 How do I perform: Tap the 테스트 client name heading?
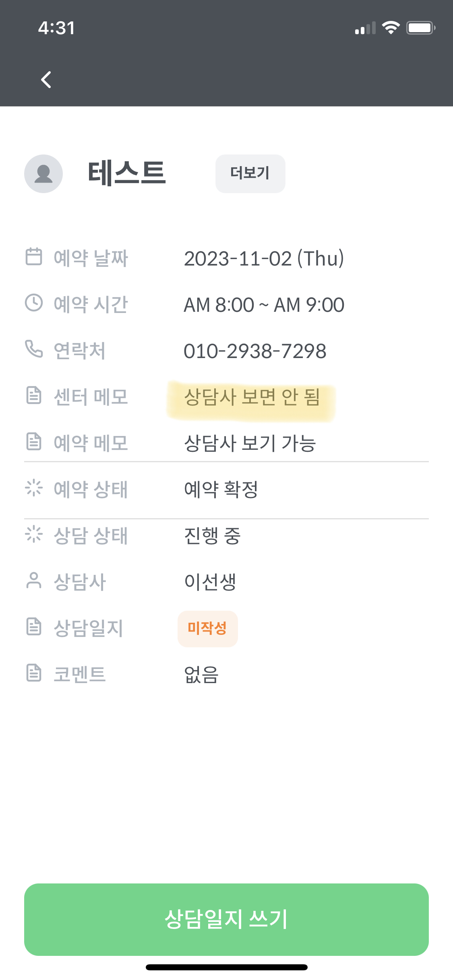pyautogui.click(x=127, y=173)
